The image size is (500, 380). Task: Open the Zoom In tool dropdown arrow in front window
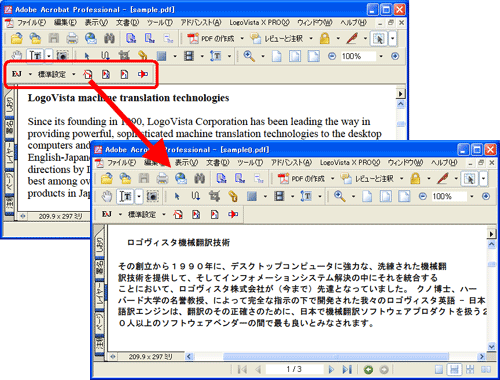tap(353, 196)
